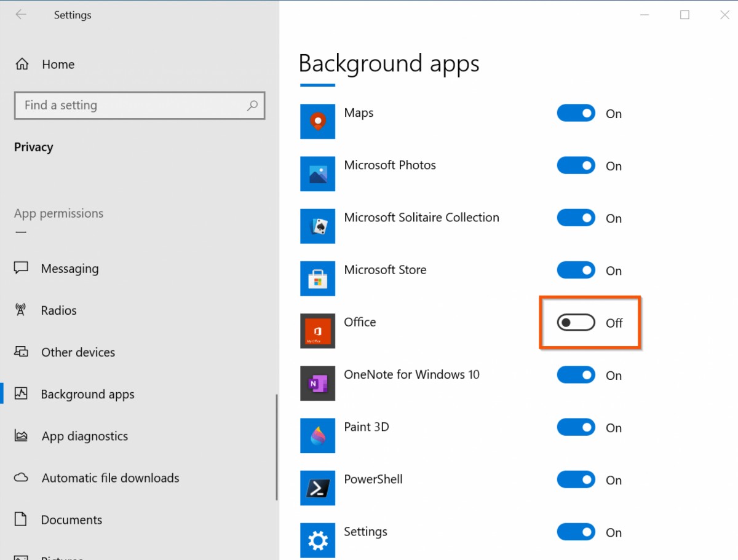Click the Privacy heading text
This screenshot has height=560, width=738.
[34, 147]
